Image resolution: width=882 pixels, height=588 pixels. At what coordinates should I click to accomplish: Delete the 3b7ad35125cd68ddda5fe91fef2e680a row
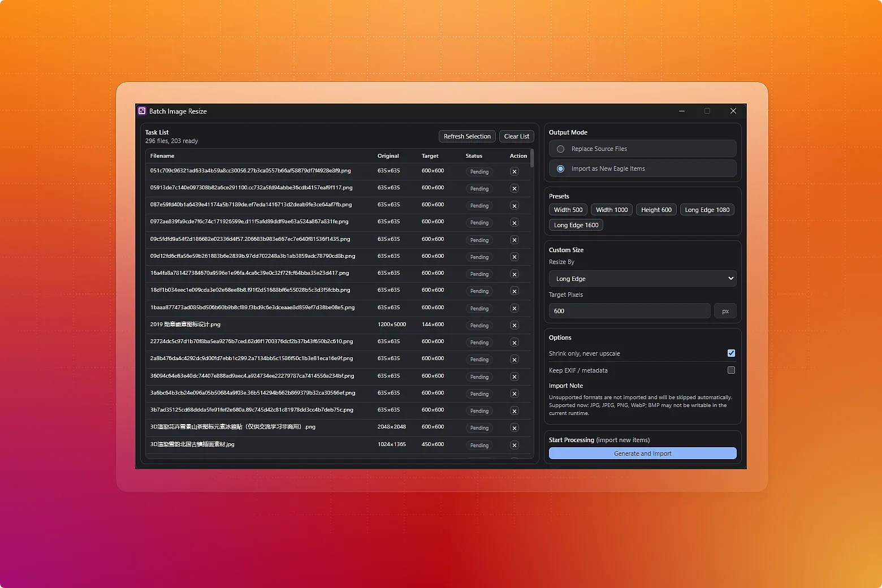point(514,410)
